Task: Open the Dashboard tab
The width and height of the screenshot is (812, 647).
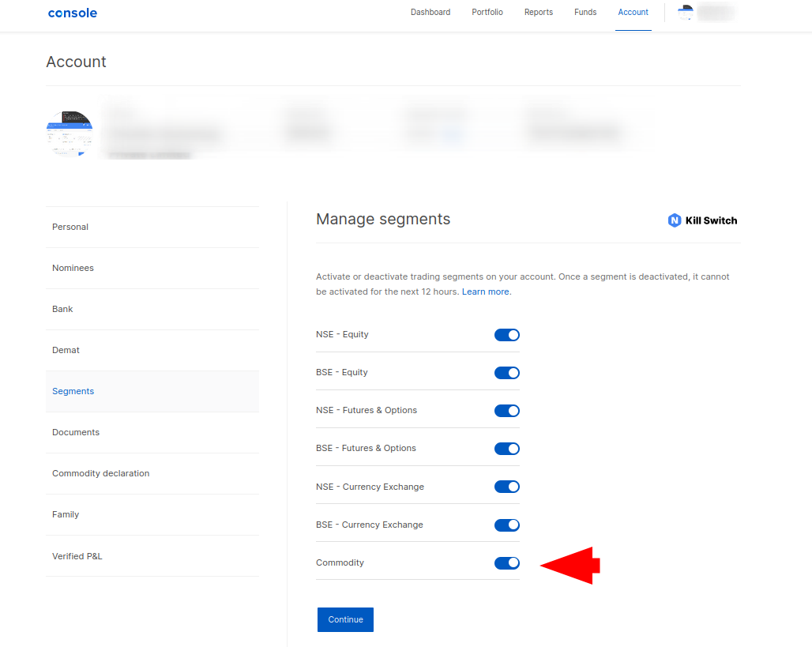Action: [x=430, y=13]
